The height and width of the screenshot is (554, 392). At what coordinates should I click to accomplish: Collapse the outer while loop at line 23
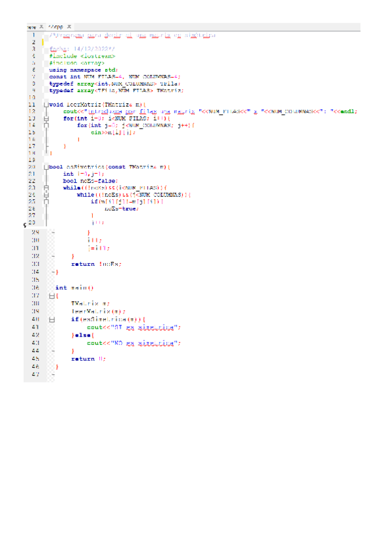46,188
